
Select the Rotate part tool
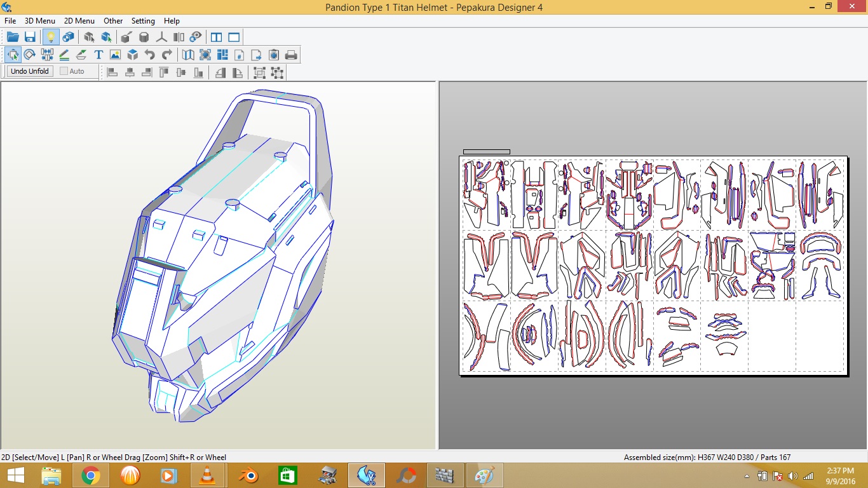coord(29,55)
